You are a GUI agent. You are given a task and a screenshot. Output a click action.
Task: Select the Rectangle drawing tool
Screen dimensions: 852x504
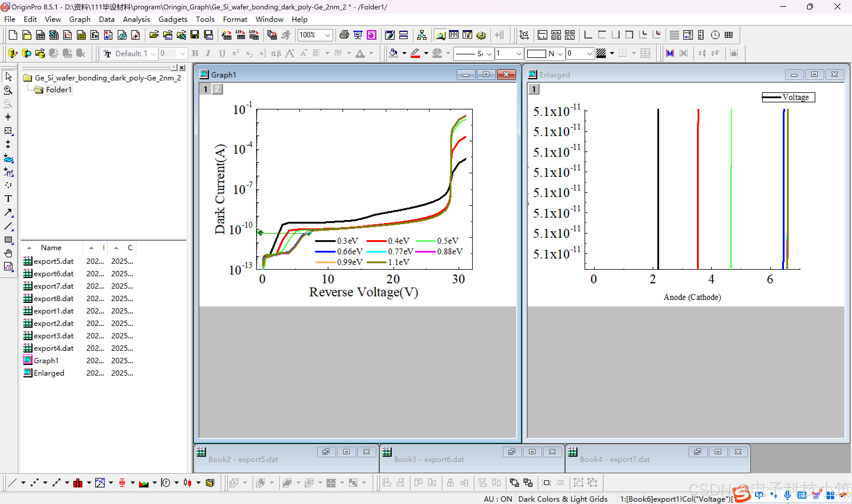pyautogui.click(x=8, y=240)
